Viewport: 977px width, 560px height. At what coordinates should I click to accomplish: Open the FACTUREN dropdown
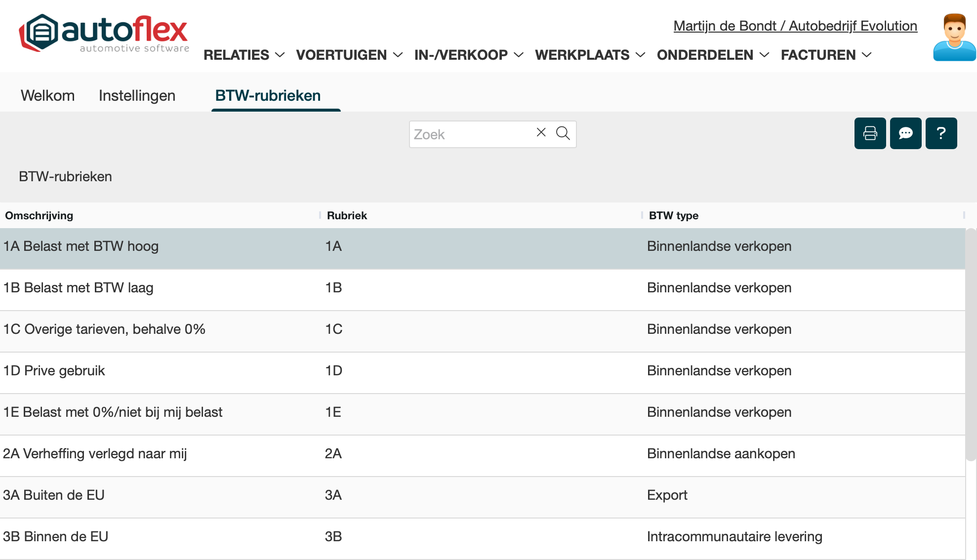[826, 55]
